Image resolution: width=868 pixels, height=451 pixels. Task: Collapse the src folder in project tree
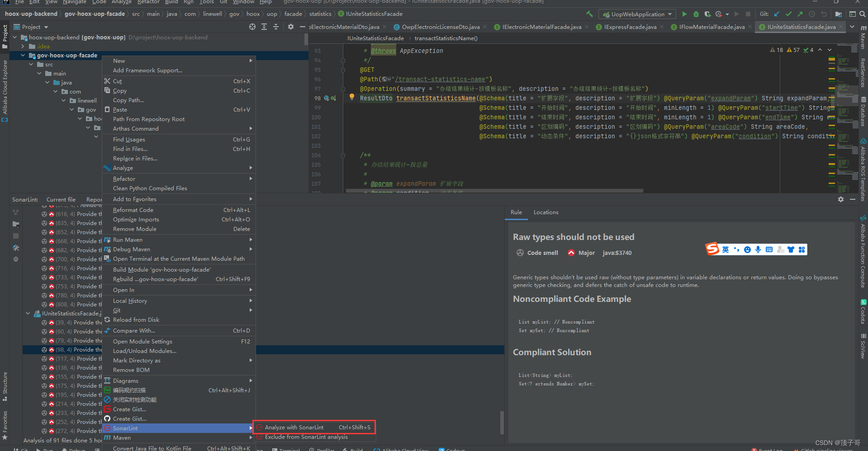(31, 65)
